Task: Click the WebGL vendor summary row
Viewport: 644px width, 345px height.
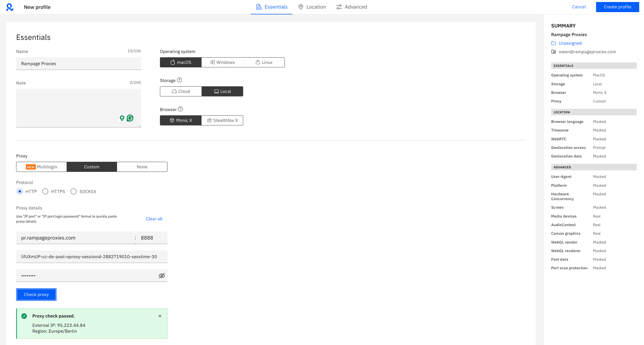Action: pyautogui.click(x=594, y=242)
